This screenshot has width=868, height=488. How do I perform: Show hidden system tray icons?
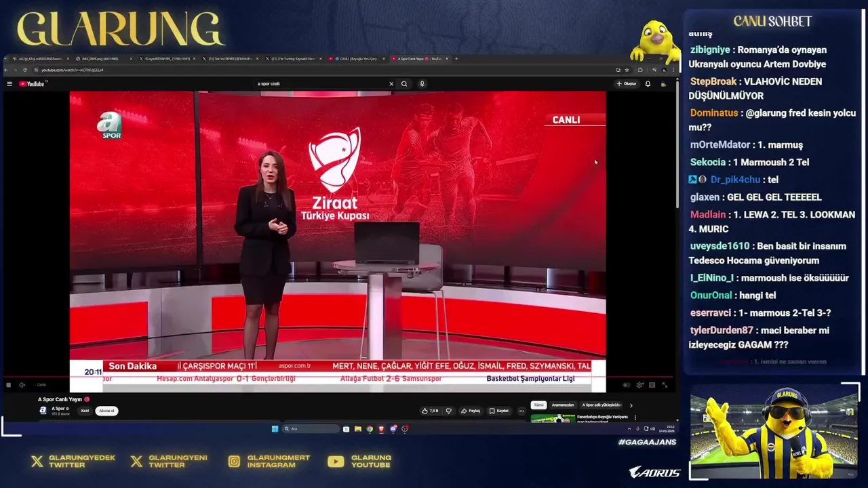tap(629, 429)
